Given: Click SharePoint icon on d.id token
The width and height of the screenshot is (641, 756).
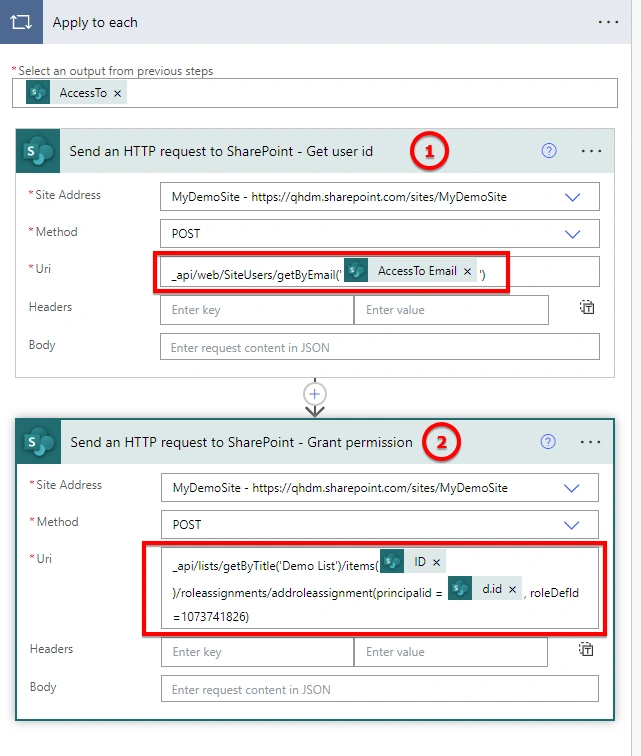Looking at the screenshot, I should tap(460, 589).
